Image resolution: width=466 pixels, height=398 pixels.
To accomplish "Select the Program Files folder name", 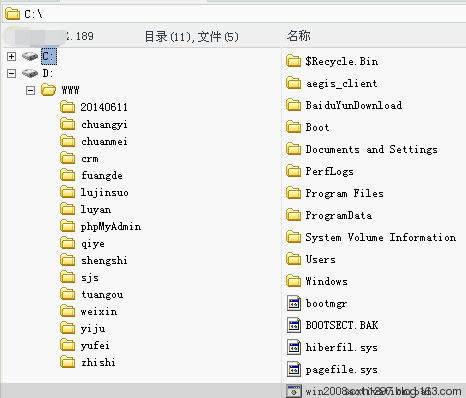I will click(x=345, y=193).
